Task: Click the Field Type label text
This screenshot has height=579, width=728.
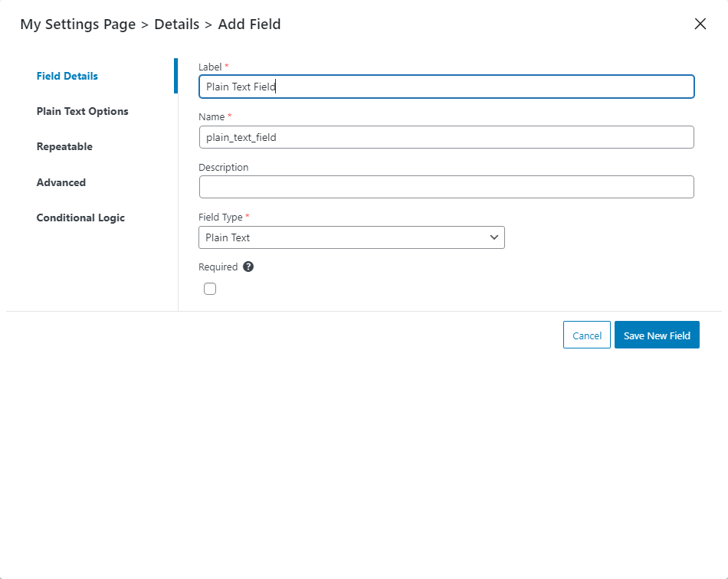Action: (x=221, y=218)
